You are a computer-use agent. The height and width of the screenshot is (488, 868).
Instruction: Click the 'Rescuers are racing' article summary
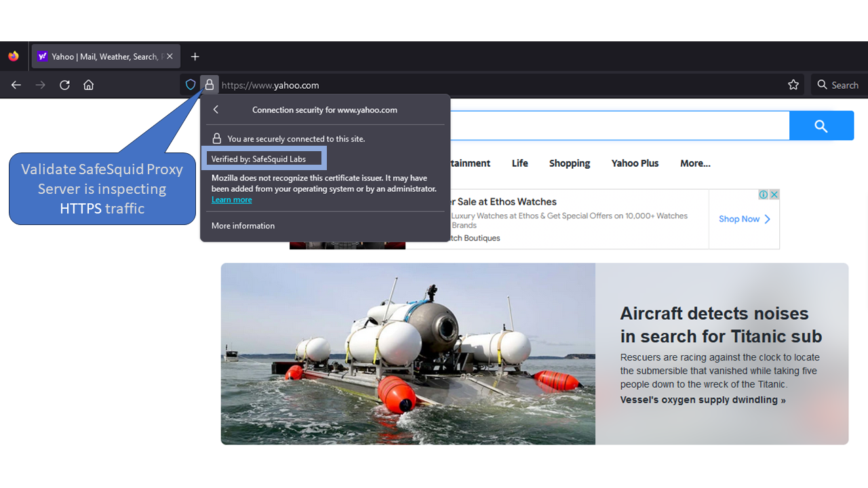tap(720, 371)
